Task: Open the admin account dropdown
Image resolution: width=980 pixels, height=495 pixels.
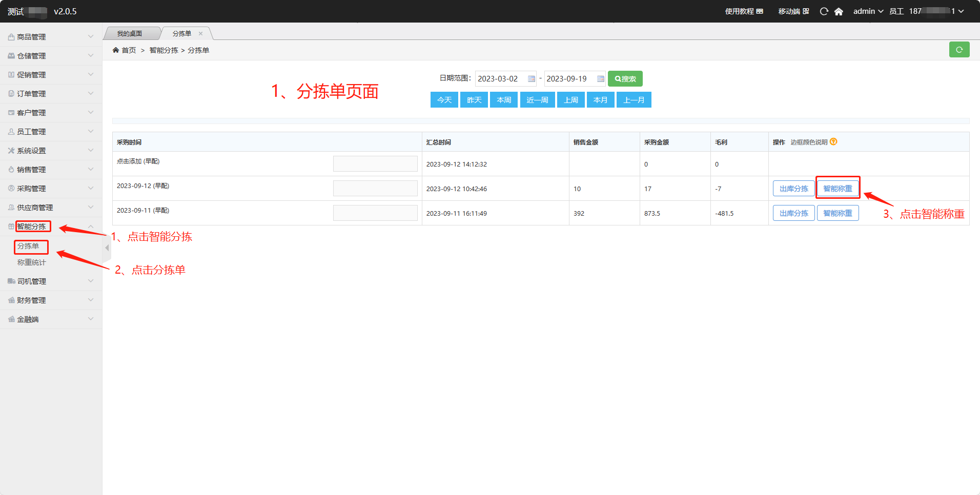Action: [868, 11]
